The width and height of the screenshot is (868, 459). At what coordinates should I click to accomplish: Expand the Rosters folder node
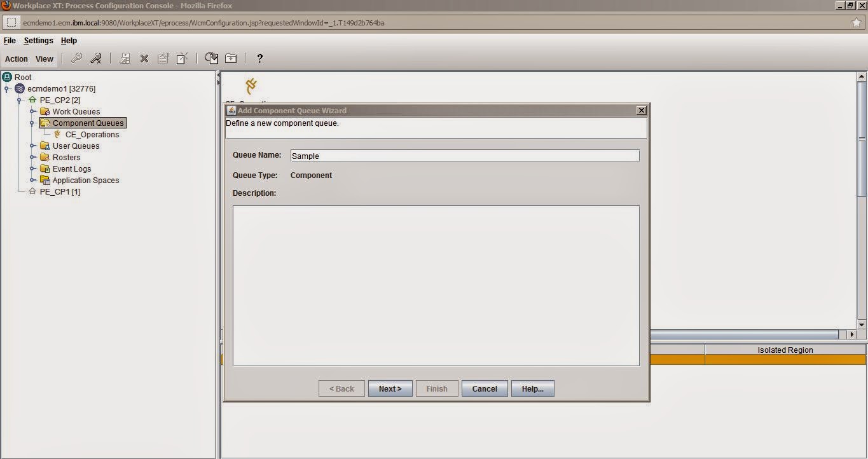[32, 157]
